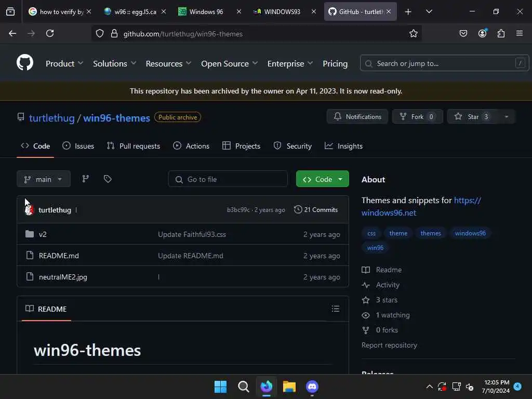This screenshot has width=532, height=399.
Task: Open the 21 Commits history link
Action: click(x=316, y=210)
